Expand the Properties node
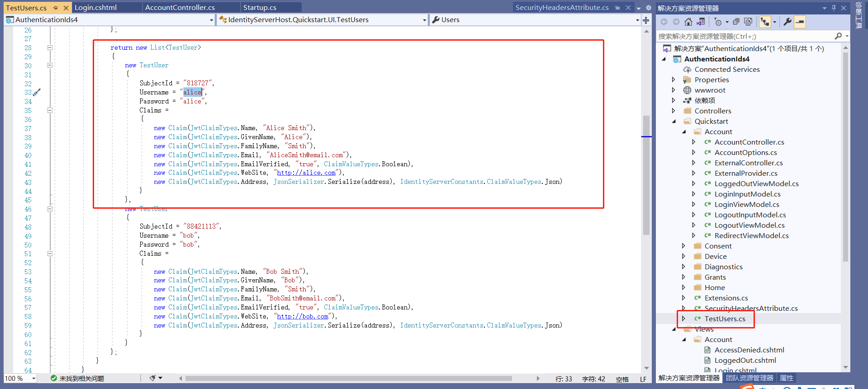This screenshot has width=868, height=389. (x=674, y=80)
